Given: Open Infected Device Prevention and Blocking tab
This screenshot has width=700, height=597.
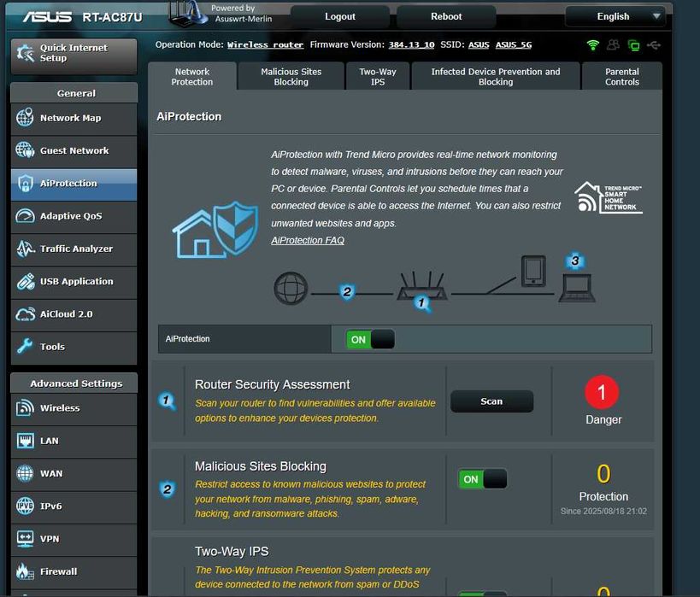Looking at the screenshot, I should tap(496, 77).
